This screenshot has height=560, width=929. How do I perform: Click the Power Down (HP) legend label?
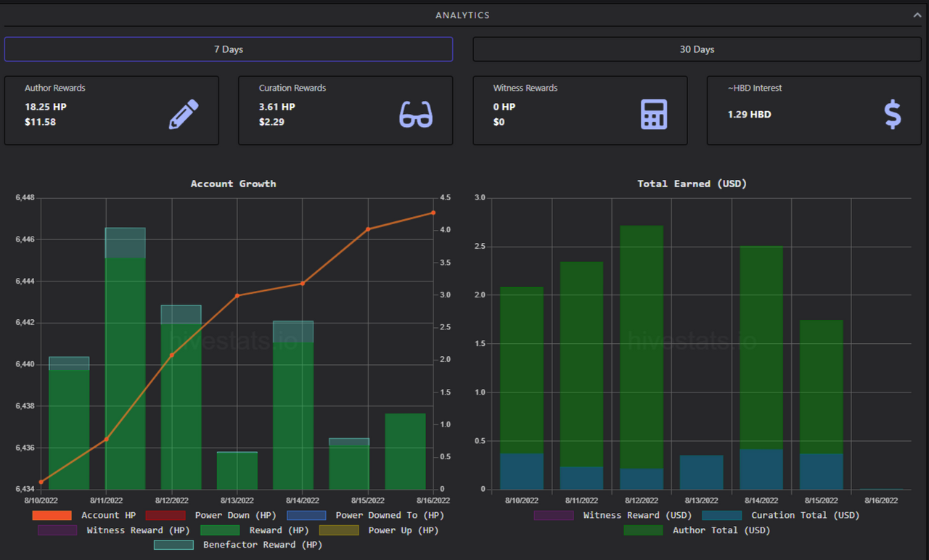click(x=236, y=515)
